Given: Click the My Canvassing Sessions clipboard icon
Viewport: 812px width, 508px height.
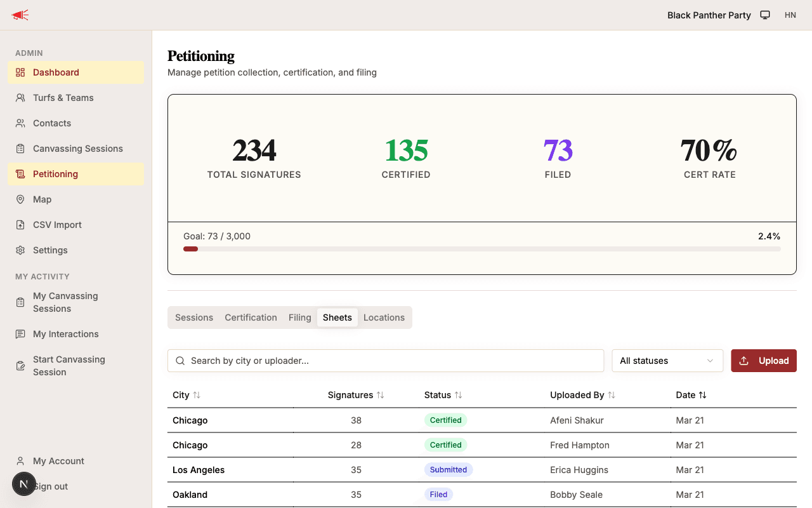Looking at the screenshot, I should click(20, 302).
